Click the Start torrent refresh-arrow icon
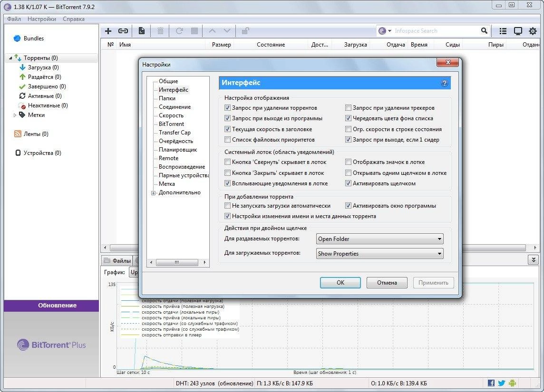Screen dimensions: 544x392 (x=179, y=31)
